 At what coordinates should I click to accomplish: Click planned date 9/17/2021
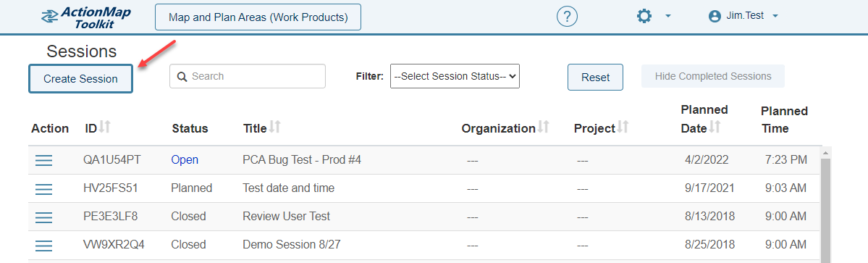click(x=709, y=188)
